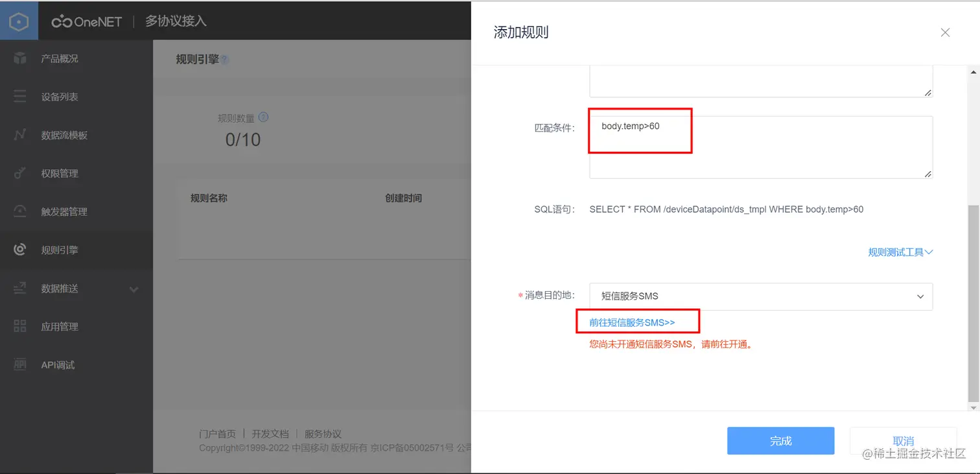The image size is (980, 474).
Task: Open the 服务协议 footer link
Action: tap(323, 434)
